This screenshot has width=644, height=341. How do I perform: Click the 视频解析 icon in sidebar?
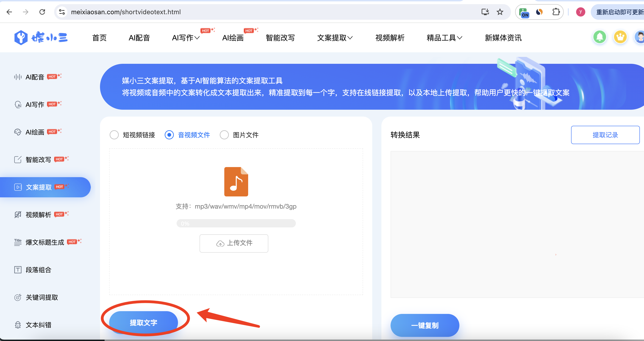18,214
